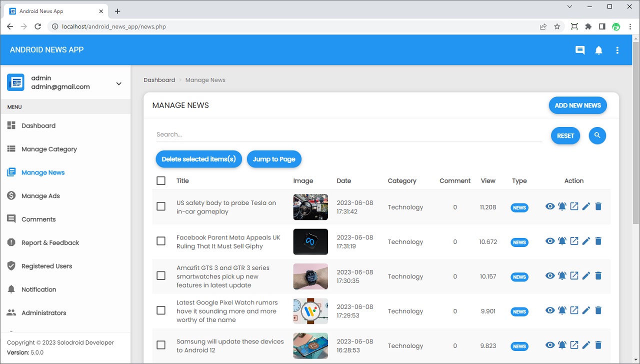
Task: Share this page from the address bar
Action: pos(543,26)
